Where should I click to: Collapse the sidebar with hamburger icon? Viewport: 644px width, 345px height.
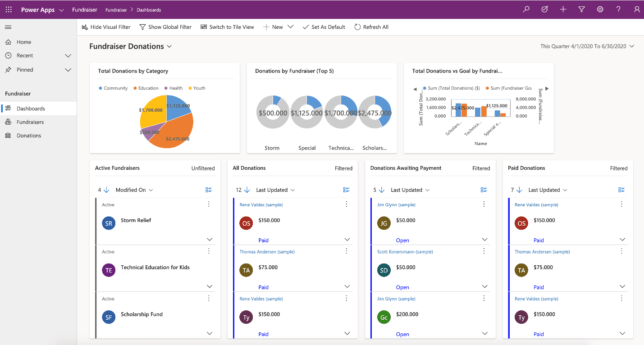[8, 27]
